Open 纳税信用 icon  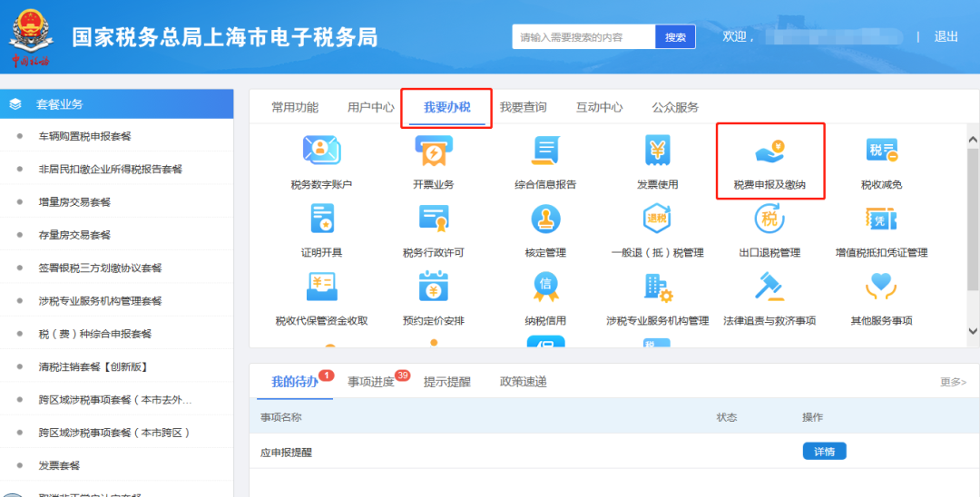545,287
